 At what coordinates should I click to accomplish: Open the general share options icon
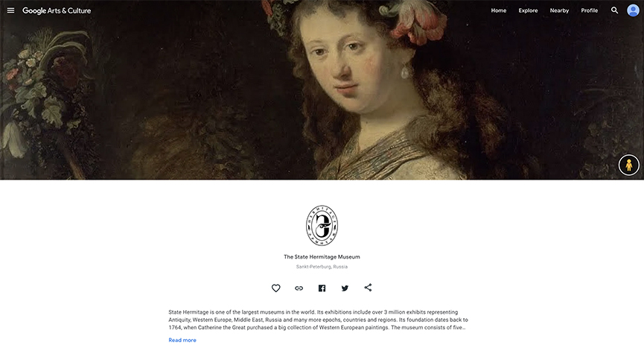point(368,288)
